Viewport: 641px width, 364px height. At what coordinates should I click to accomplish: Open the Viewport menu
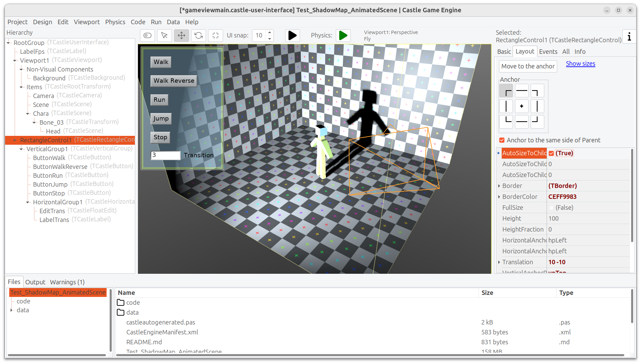pyautogui.click(x=87, y=22)
